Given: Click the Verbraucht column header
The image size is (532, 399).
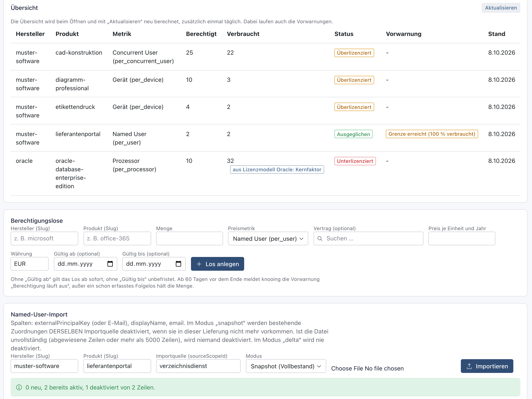Looking at the screenshot, I should (x=243, y=34).
